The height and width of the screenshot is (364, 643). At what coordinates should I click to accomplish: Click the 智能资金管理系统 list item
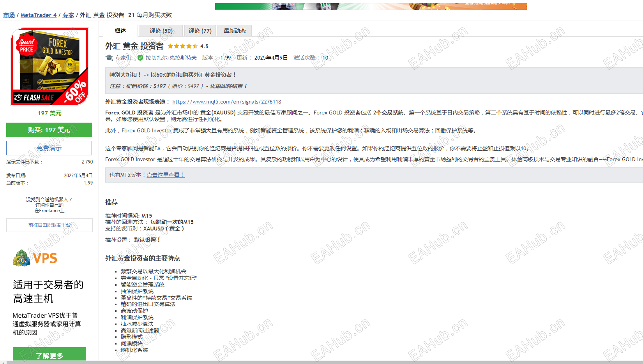click(143, 285)
